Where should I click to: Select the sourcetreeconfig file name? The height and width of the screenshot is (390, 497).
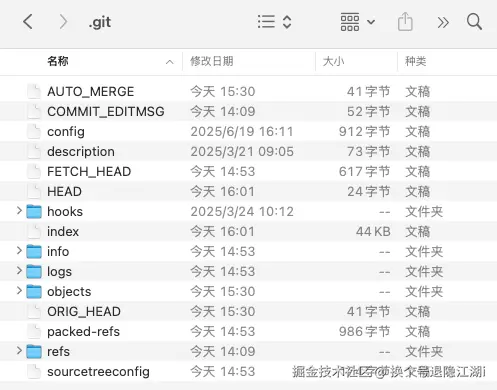pyautogui.click(x=98, y=372)
